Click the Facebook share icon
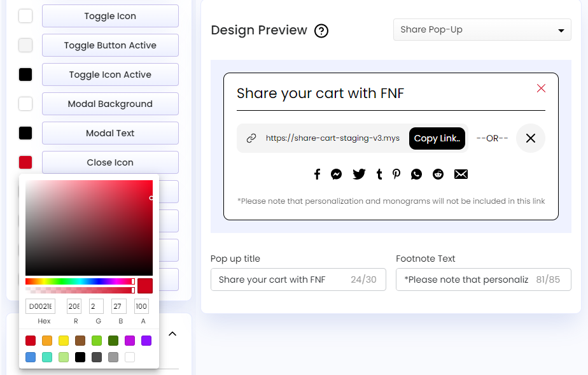The image size is (588, 375). click(317, 174)
